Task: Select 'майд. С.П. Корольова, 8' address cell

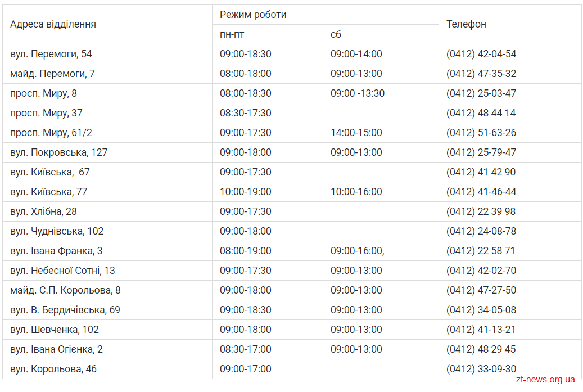Action: [107, 290]
